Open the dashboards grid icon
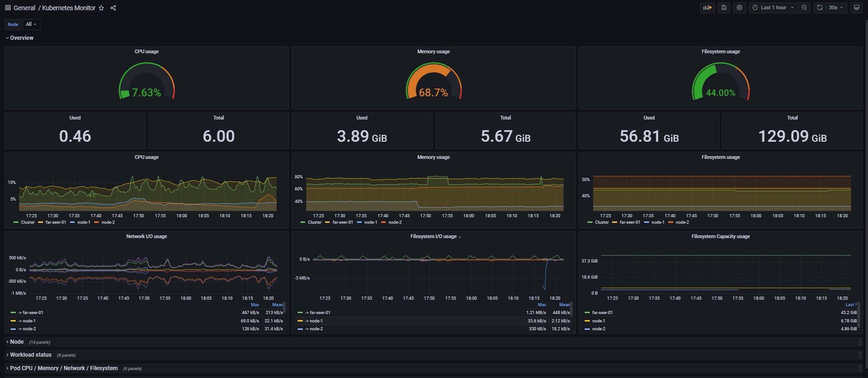Image resolution: width=868 pixels, height=378 pixels. [x=8, y=8]
